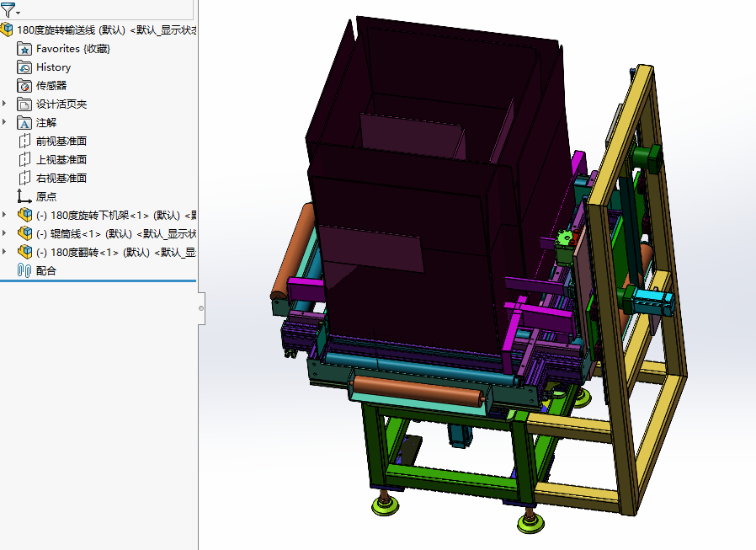This screenshot has width=756, height=550.
Task: Select the 辊筒线<1> label
Action: [116, 234]
